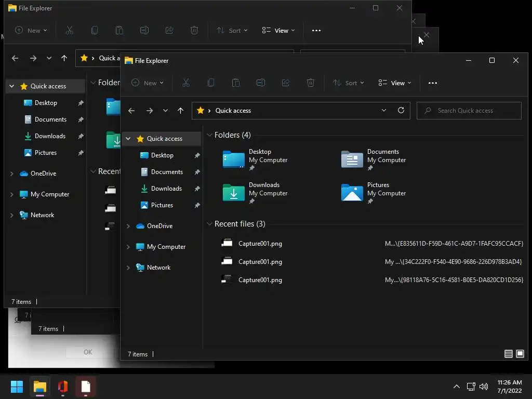Open See more (...) menu in back window
This screenshot has width=532, height=399.
[316, 30]
